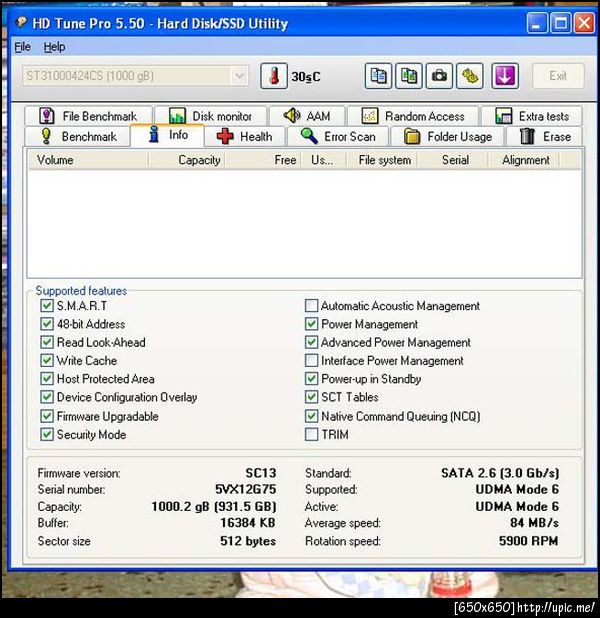Toggle the SCT Tables checkbox
600x618 pixels.
click(x=311, y=397)
